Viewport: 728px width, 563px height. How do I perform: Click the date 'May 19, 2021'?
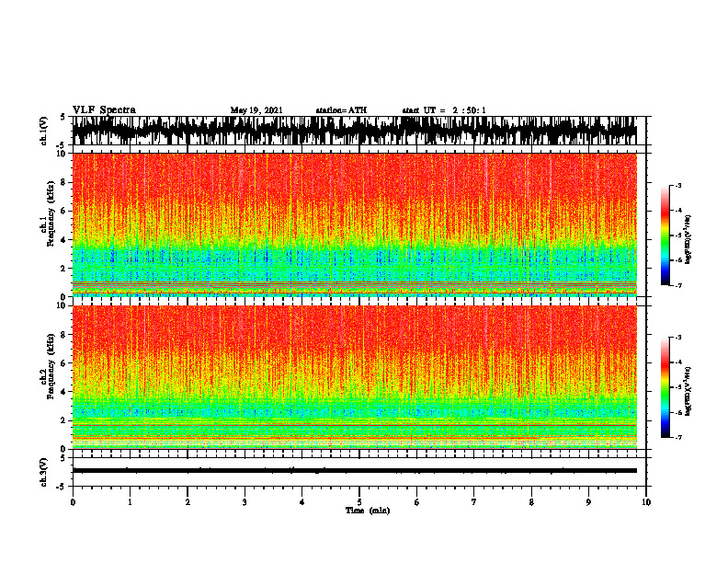[256, 110]
